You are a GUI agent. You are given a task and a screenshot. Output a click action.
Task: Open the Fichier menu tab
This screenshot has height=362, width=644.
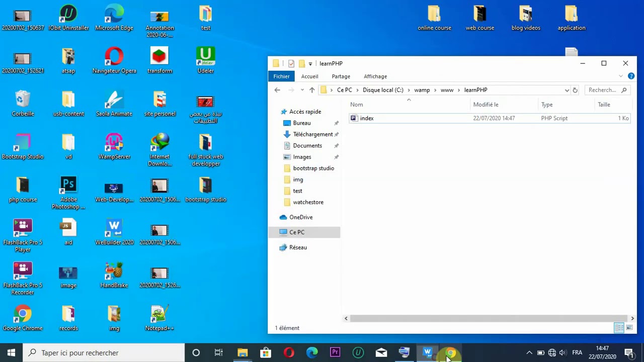[281, 76]
